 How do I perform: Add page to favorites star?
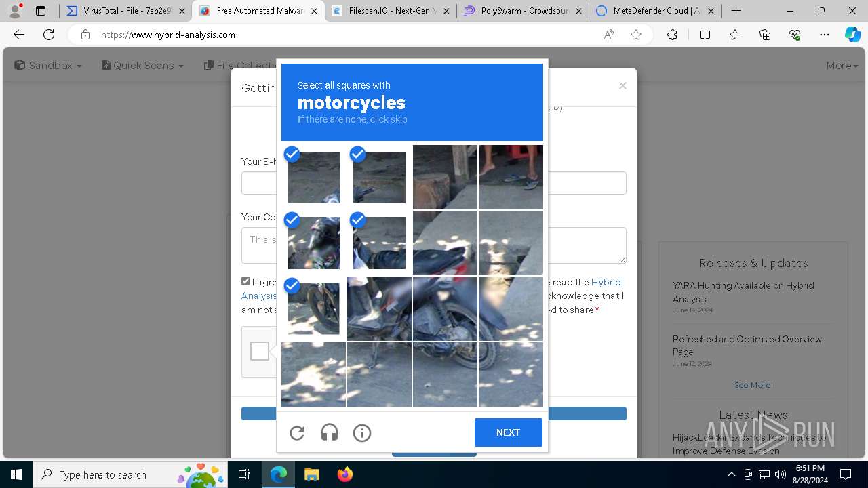[x=636, y=35]
